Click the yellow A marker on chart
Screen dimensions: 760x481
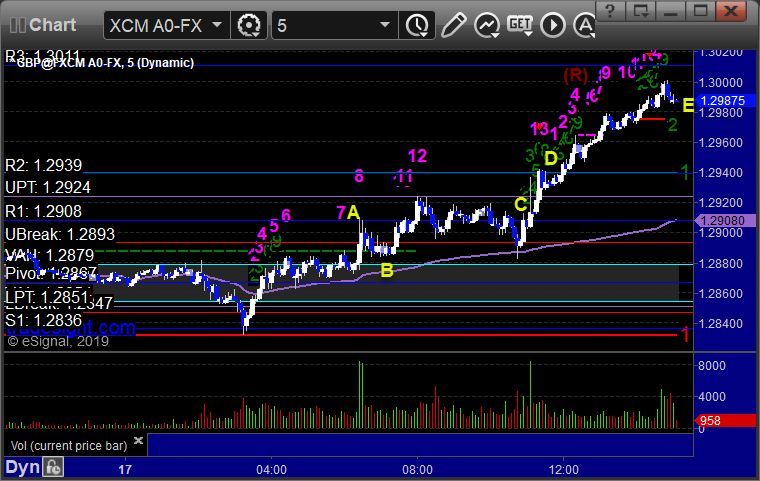[353, 212]
